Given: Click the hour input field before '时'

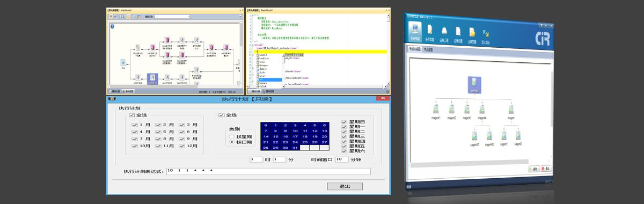Looking at the screenshot, I should click(x=256, y=159).
